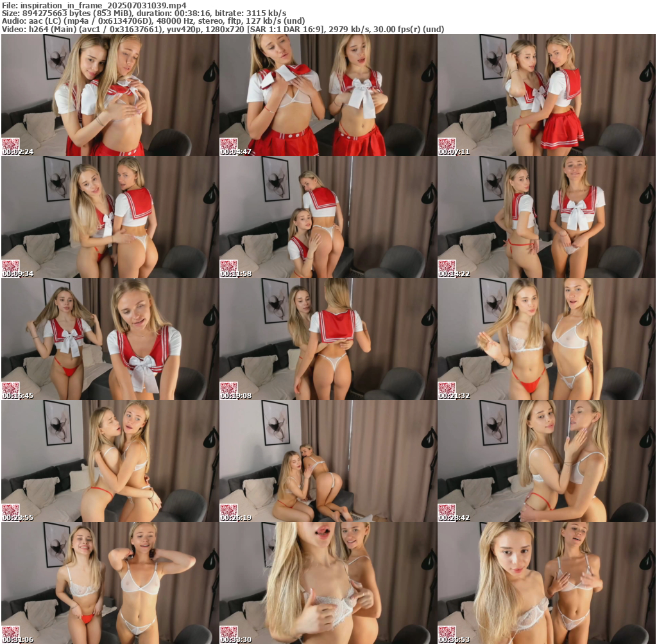Screen dimensions: 657x644
Task: Pick the preview frame at 00:21:32
Action: coord(547,339)
